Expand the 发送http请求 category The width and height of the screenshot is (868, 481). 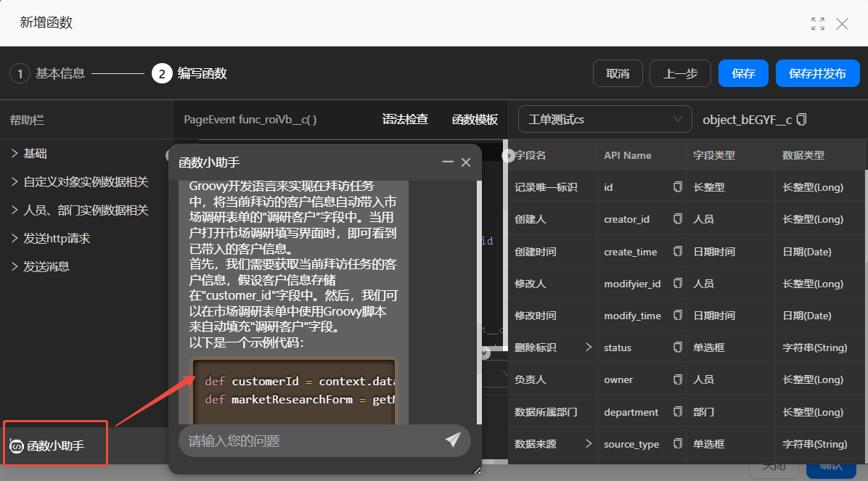click(x=50, y=238)
